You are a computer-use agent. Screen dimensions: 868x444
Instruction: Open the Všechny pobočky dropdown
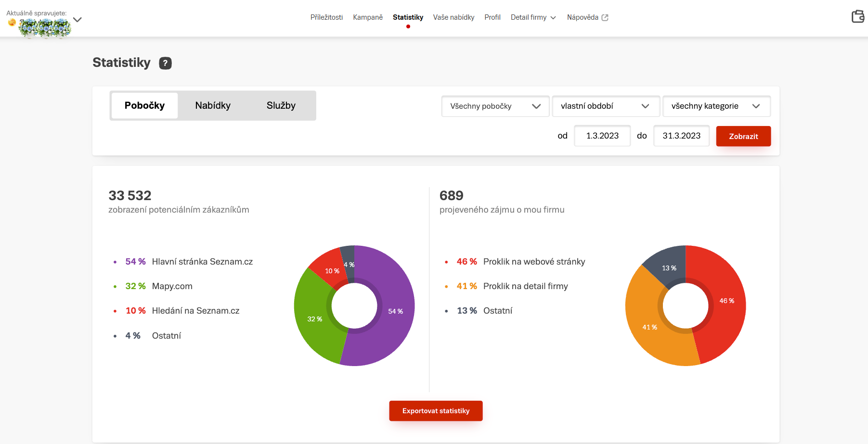pyautogui.click(x=495, y=106)
